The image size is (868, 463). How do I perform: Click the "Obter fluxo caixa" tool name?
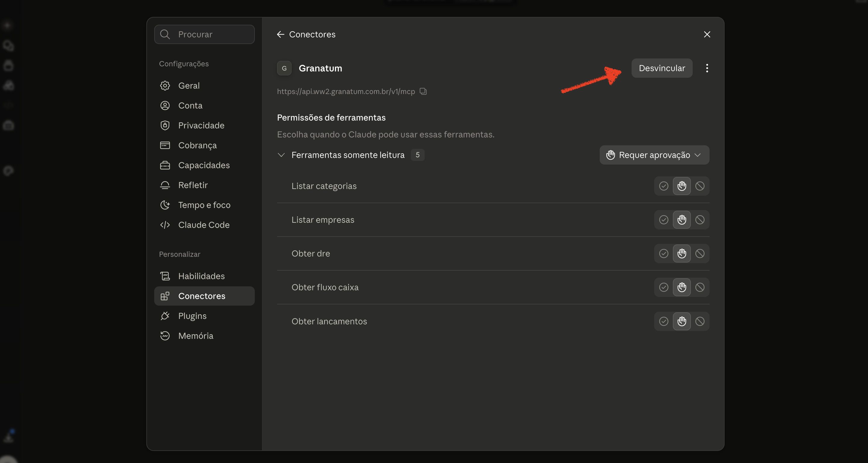(x=325, y=287)
